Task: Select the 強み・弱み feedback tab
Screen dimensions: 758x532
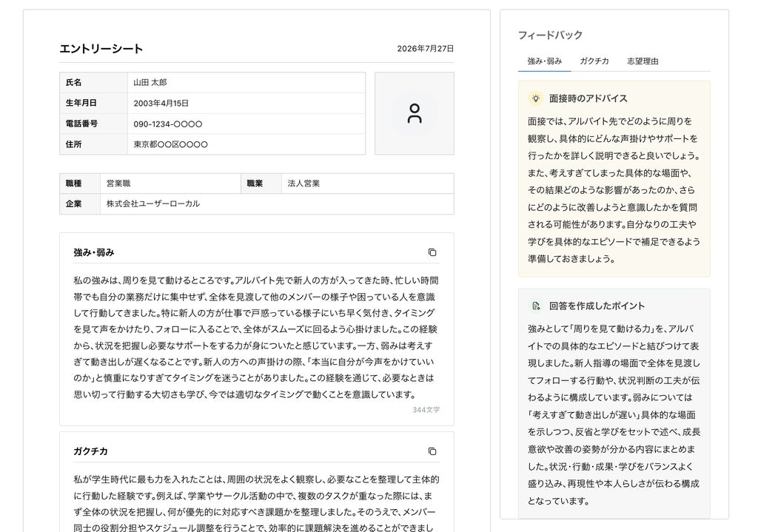Action: click(544, 61)
